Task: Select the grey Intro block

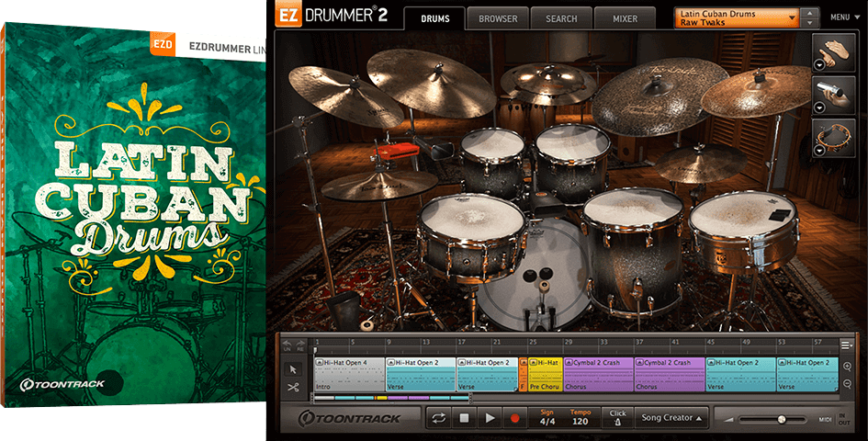Action: point(349,375)
